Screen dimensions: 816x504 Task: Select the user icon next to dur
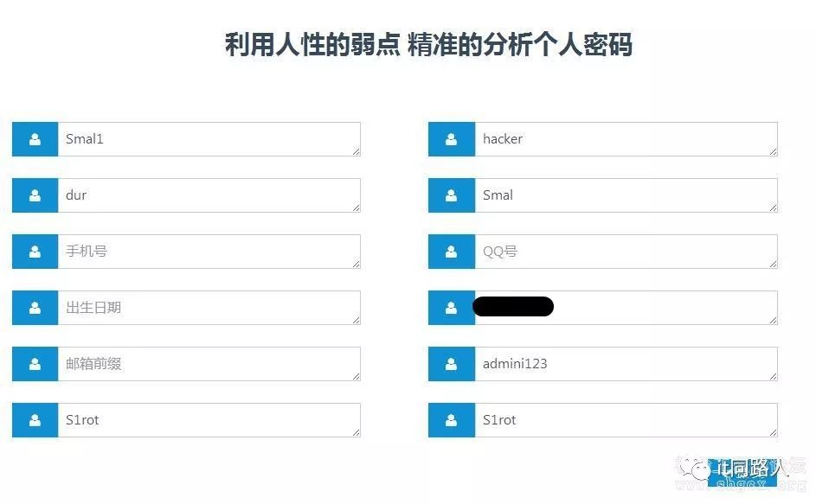35,195
